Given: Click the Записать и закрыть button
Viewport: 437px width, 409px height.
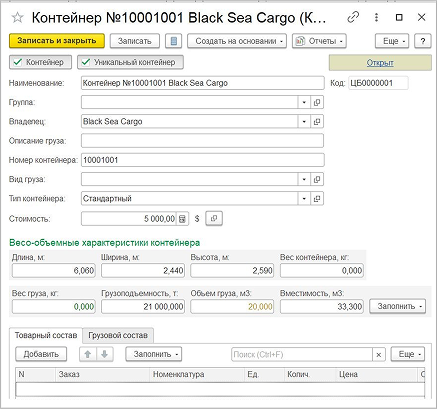Looking at the screenshot, I should [57, 41].
